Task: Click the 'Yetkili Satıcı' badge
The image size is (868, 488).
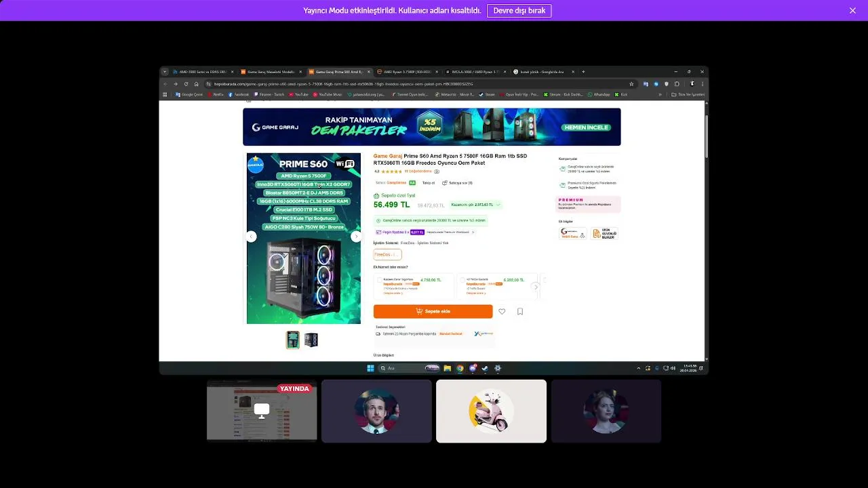Action: (x=573, y=233)
